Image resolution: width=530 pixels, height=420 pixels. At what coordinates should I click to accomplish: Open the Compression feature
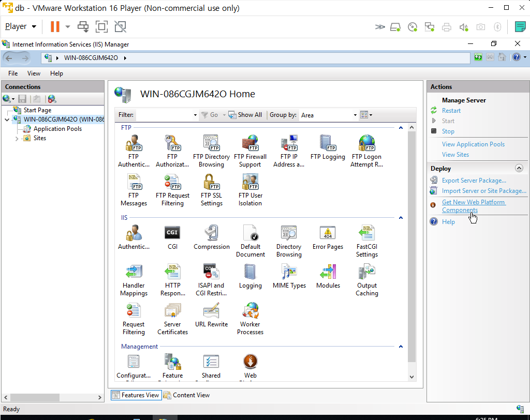pos(211,237)
